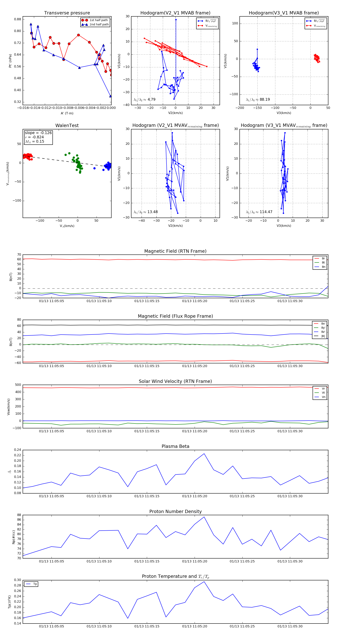This screenshot has width=351, height=644.
Task: Click the "Hodogram (V2_V1 MVAV remaining frame)" title
Action: click(x=175, y=125)
